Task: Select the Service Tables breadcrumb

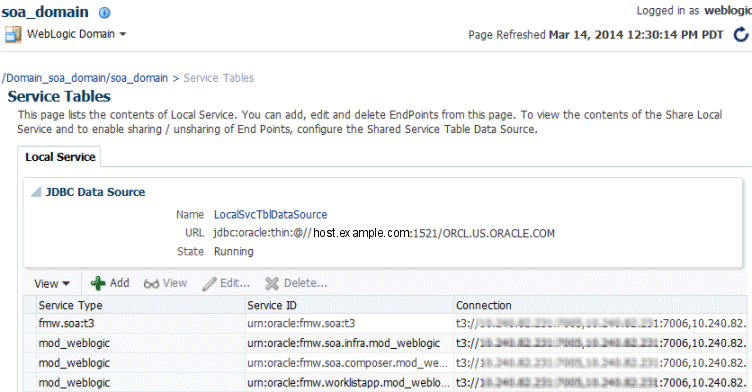Action: [x=219, y=78]
